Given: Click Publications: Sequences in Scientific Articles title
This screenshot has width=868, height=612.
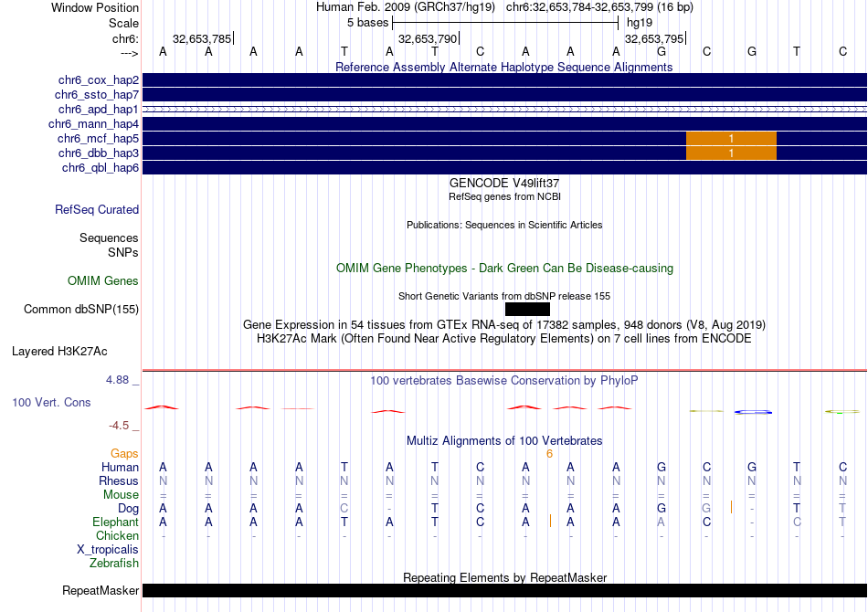Looking at the screenshot, I should 504,226.
